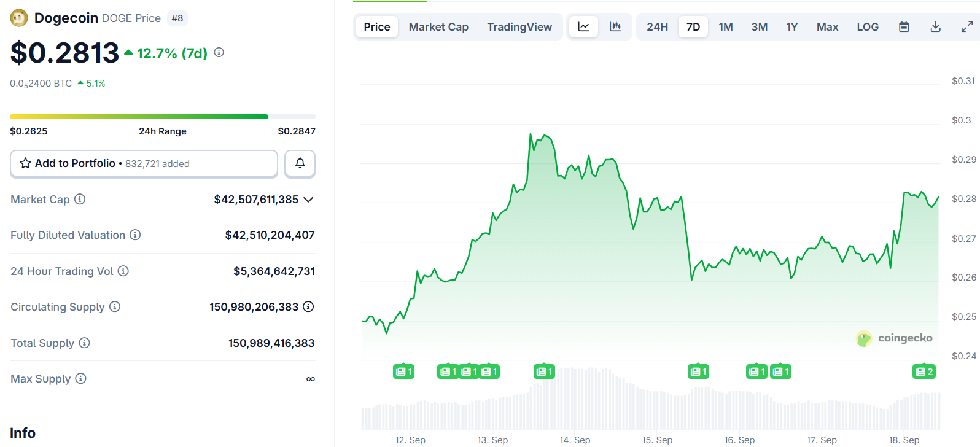Select 1M time range
Screen dimensions: 980x447
point(726,27)
